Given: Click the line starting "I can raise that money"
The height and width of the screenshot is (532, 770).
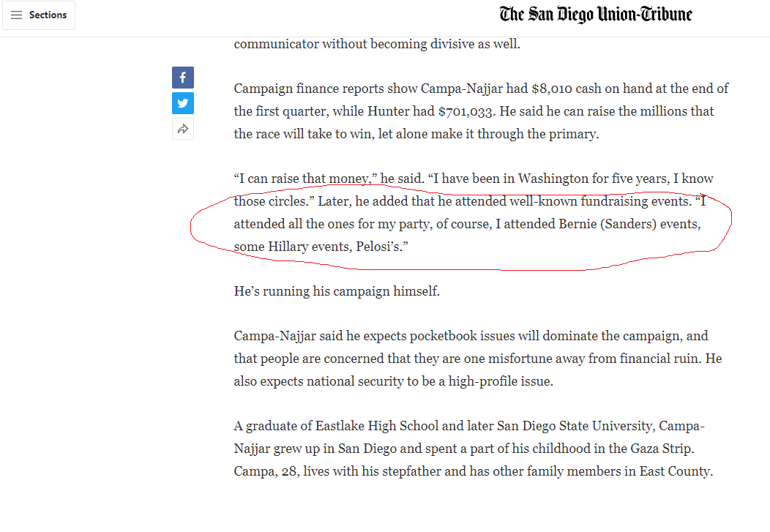Looking at the screenshot, I should click(x=474, y=178).
